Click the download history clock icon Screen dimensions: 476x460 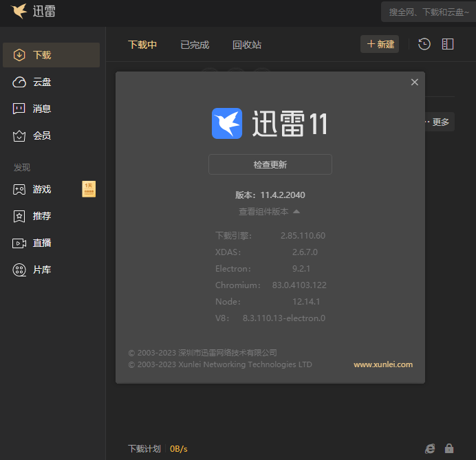click(x=424, y=44)
